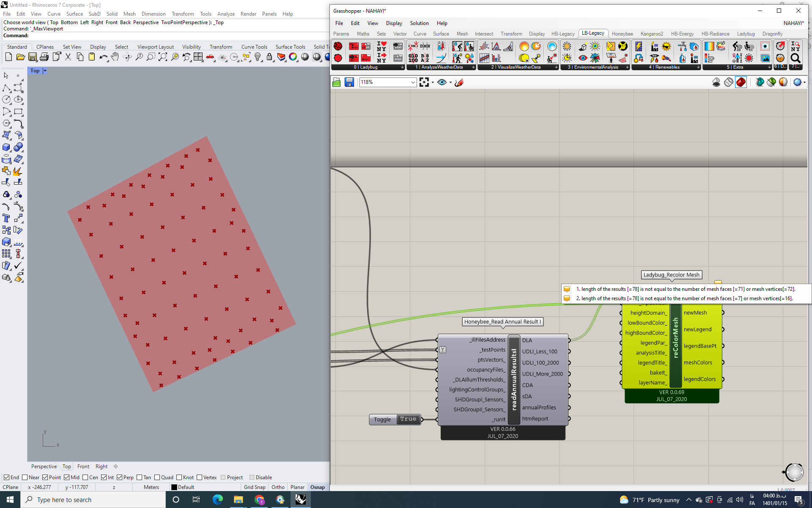
Task: Open the Top viewport title dropdown arrow
Action: (x=44, y=71)
